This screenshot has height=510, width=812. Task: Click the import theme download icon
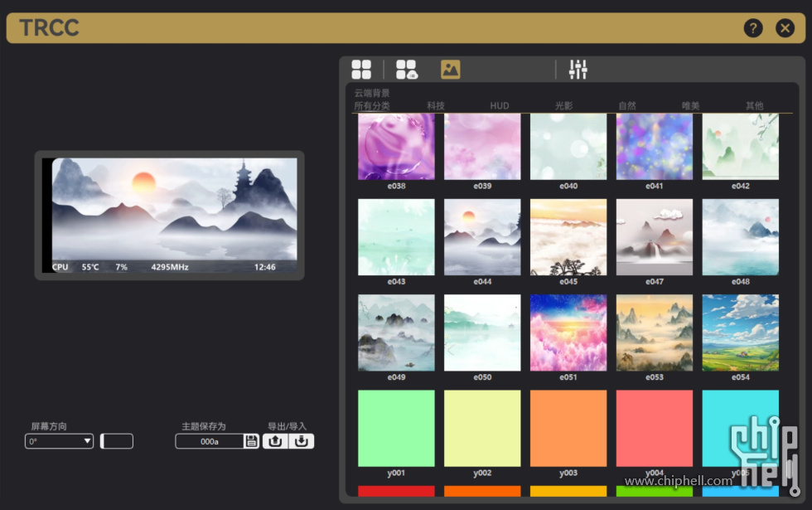(x=302, y=441)
